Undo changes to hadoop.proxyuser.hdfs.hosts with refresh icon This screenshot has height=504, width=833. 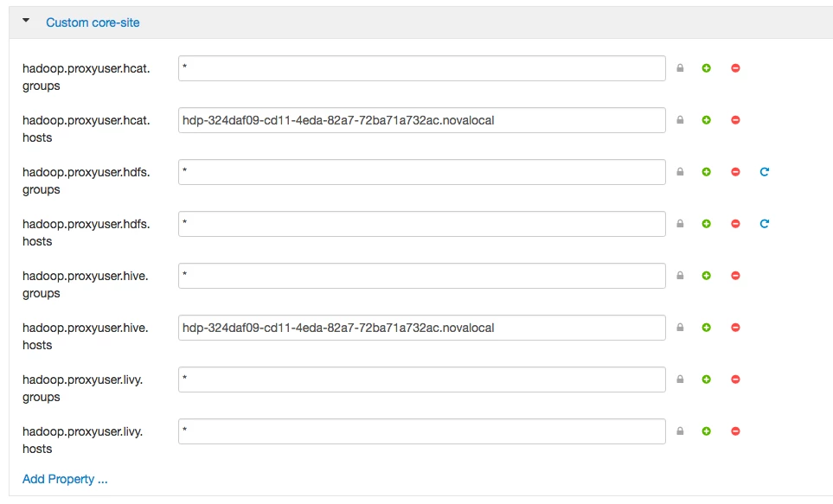coord(765,224)
